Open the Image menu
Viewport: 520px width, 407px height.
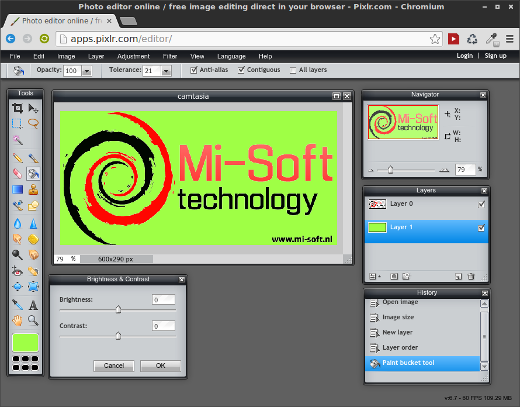(x=66, y=56)
